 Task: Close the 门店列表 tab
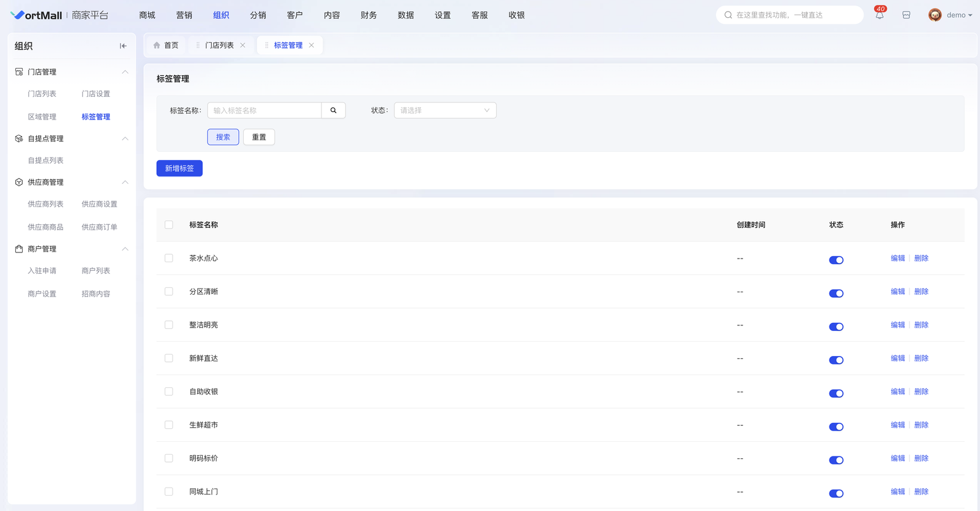coord(243,45)
